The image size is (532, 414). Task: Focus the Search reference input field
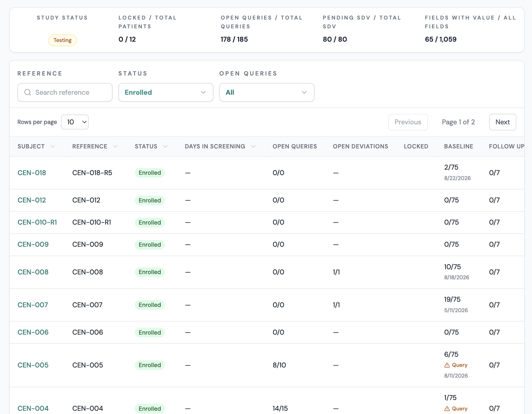pyautogui.click(x=65, y=93)
